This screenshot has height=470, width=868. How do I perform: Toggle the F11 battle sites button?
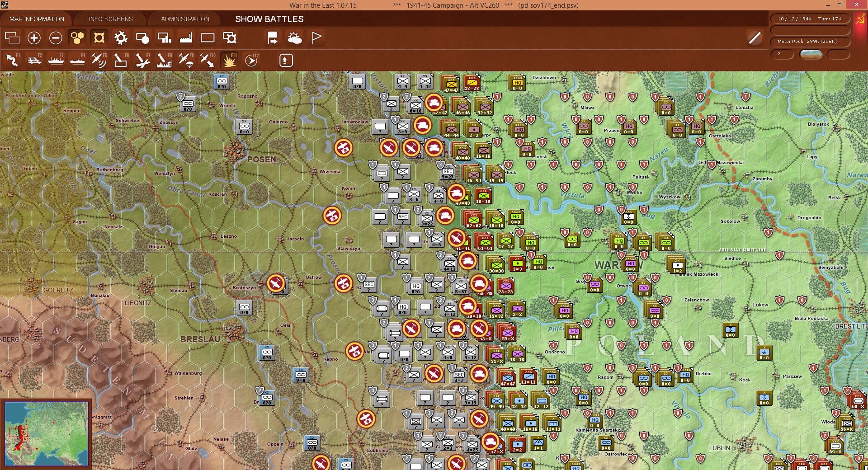[x=229, y=60]
